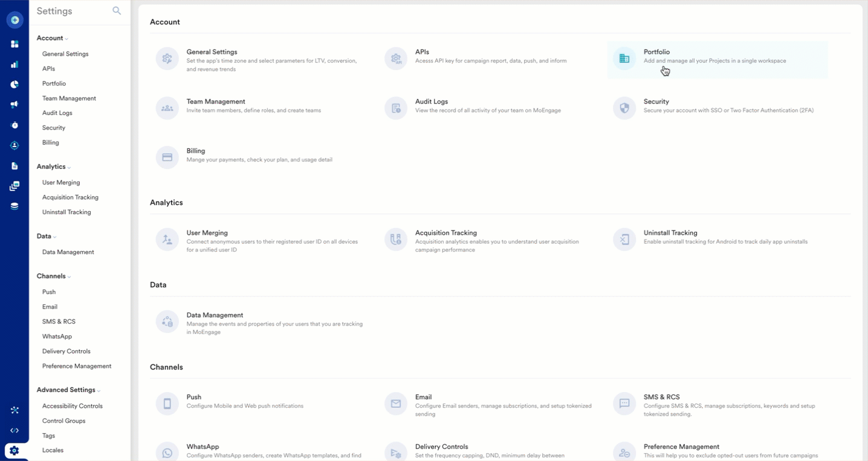Image resolution: width=868 pixels, height=461 pixels.
Task: Open the Portfolio card title
Action: click(656, 52)
